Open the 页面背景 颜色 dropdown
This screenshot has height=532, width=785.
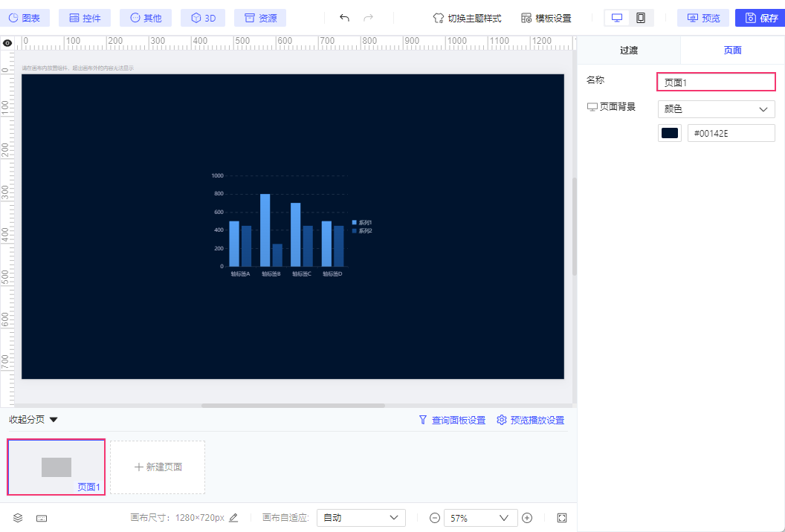click(x=717, y=109)
